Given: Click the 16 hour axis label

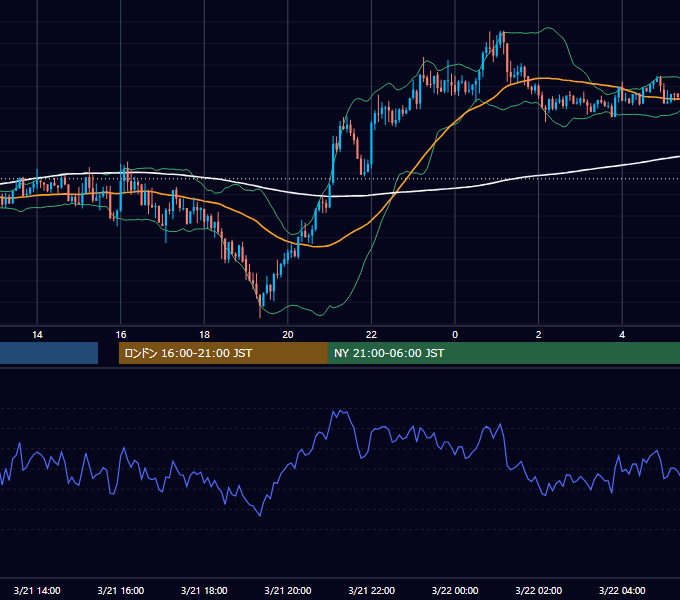Looking at the screenshot, I should point(121,335).
